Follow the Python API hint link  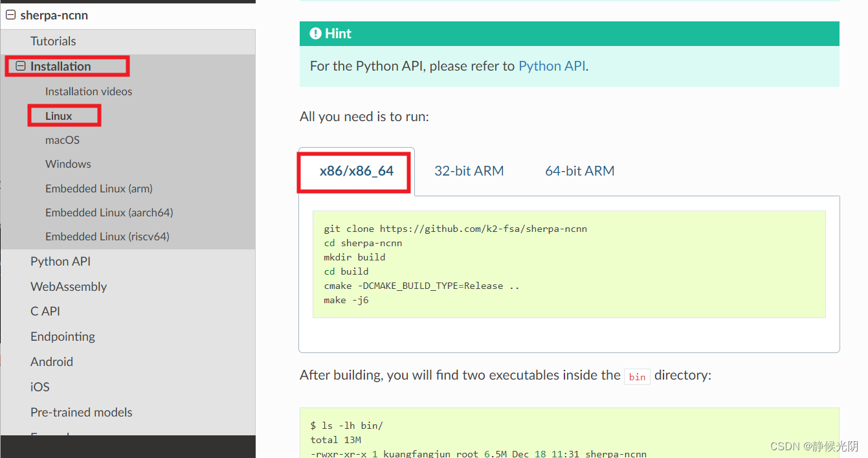(552, 66)
